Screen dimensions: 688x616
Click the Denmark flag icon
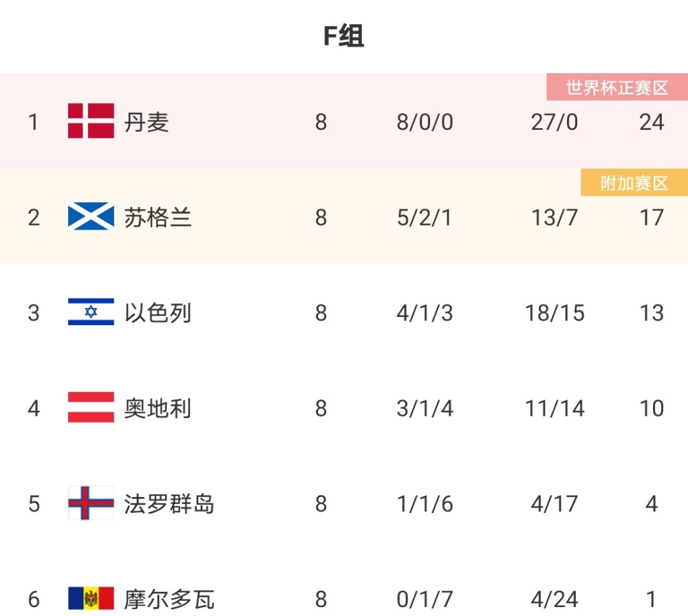pyautogui.click(x=91, y=120)
